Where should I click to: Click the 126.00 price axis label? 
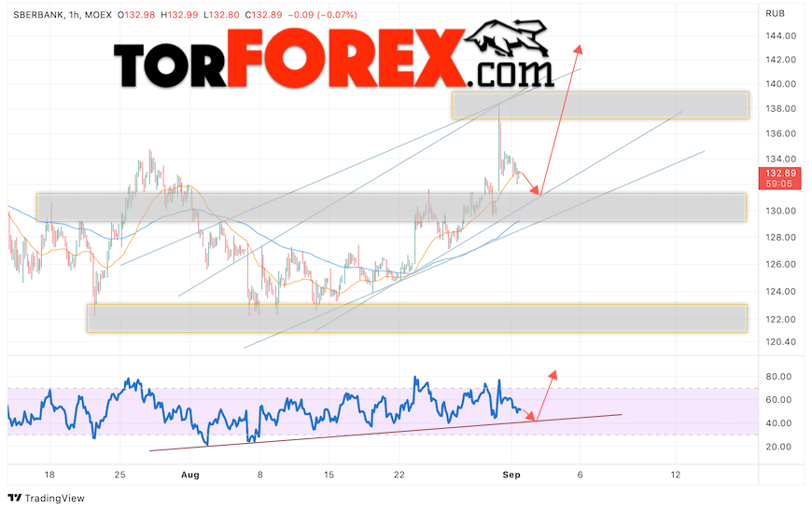coord(781,265)
